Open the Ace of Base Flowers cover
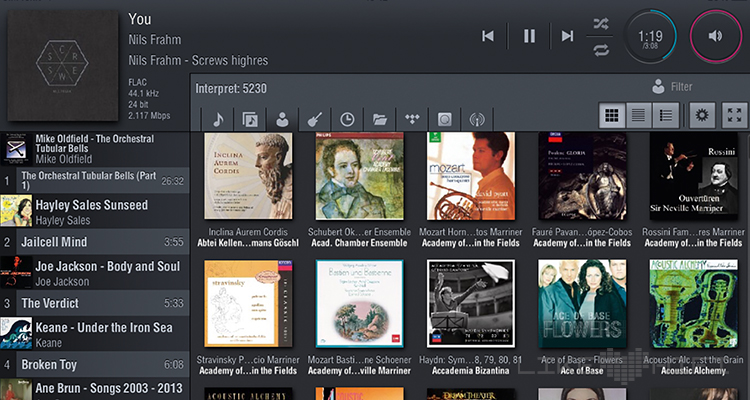Screen dimensions: 750x400 tap(582, 304)
